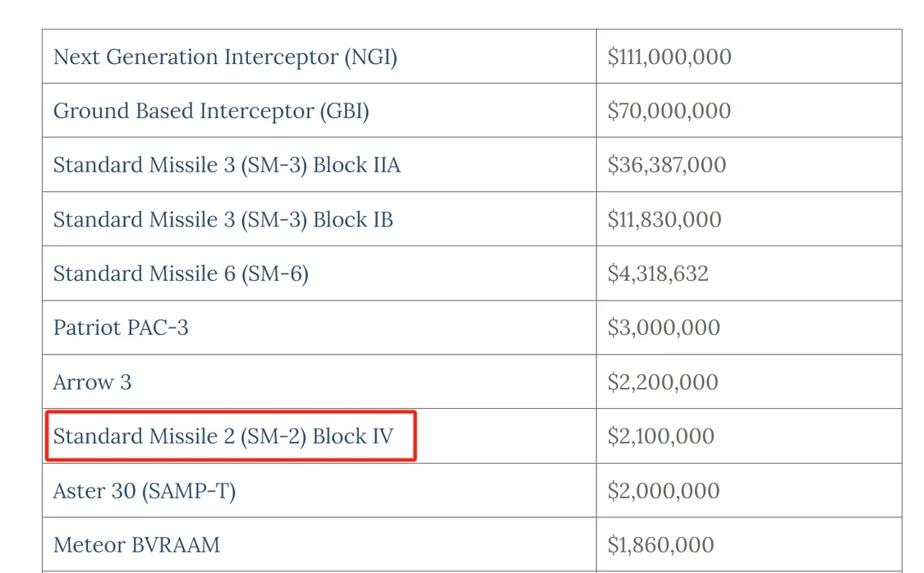The width and height of the screenshot is (924, 573).
Task: Open the Aster 30 (SAMP-T) entry
Action: click(145, 490)
